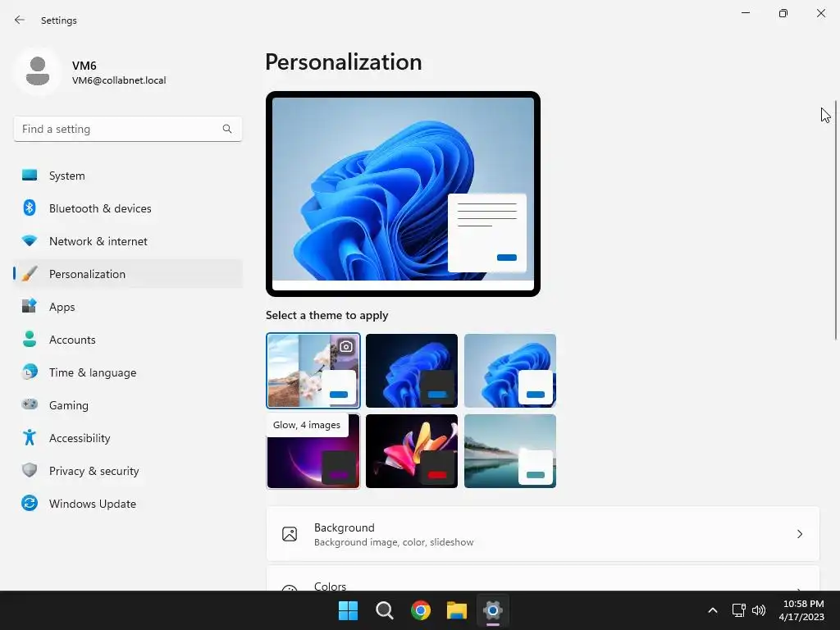840x630 pixels.
Task: Open Privacy & security settings
Action: pyautogui.click(x=128, y=470)
